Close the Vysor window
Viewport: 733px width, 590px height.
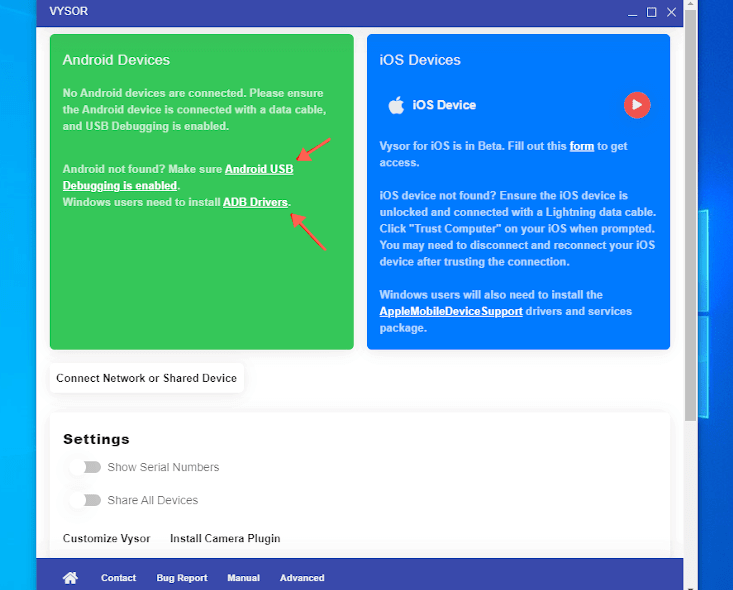click(x=671, y=12)
